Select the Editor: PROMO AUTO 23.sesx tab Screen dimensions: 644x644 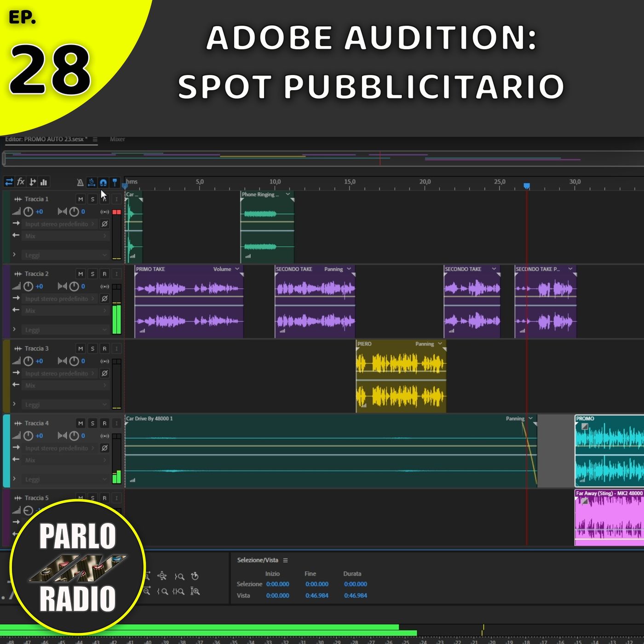[x=46, y=139]
